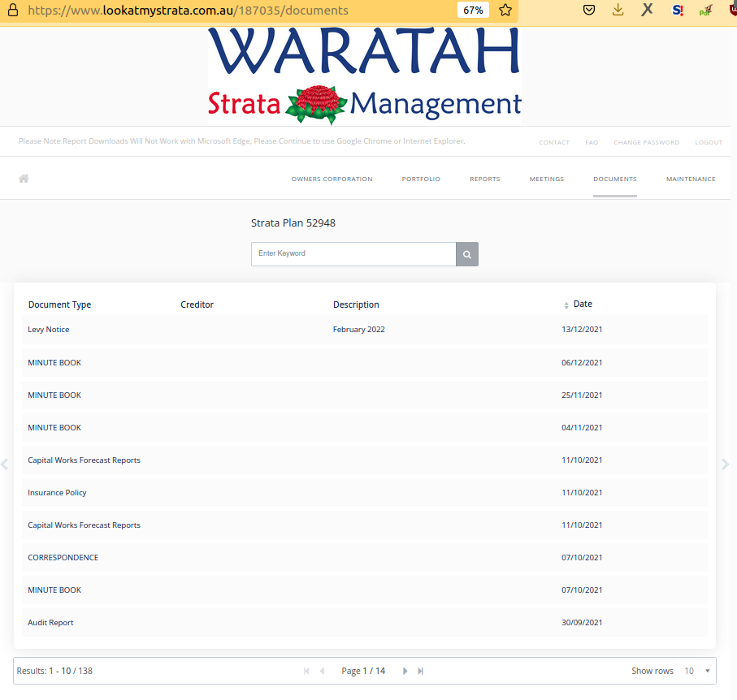This screenshot has height=700, width=737.
Task: Click the Change Password link
Action: click(646, 142)
